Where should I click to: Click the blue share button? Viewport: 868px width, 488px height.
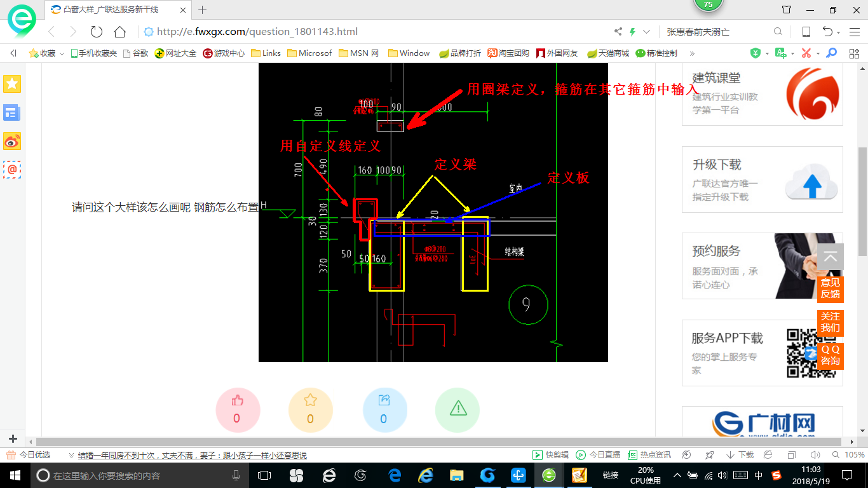(x=384, y=410)
